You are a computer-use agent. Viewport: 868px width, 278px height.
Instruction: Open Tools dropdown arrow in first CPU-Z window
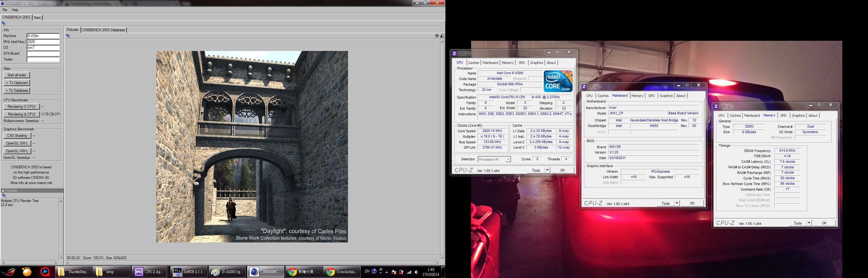click(x=547, y=170)
